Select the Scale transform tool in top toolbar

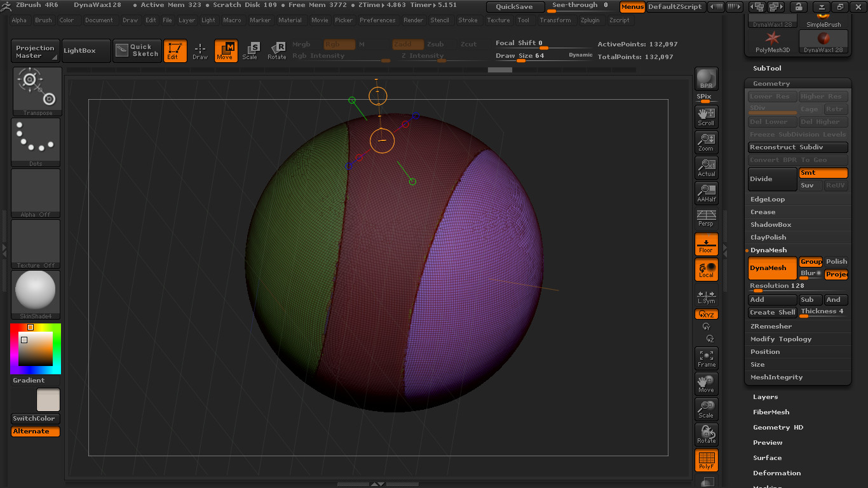click(250, 51)
